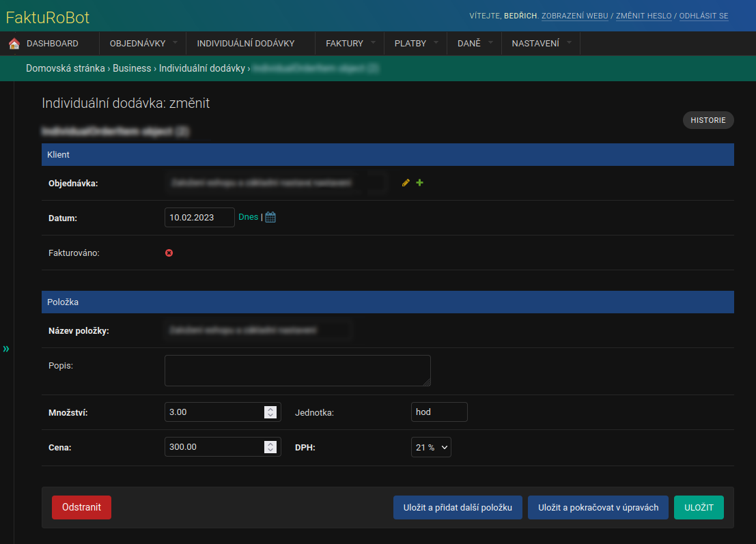Screen dimensions: 756x544
Task: Open the calendar date picker icon
Action: click(270, 218)
